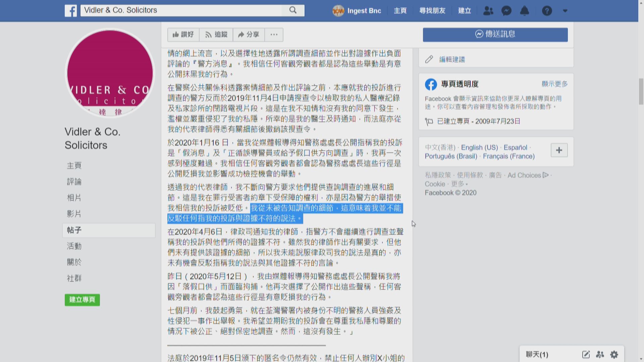The height and width of the screenshot is (362, 644).
Task: Click the green 建立專頁 button
Action: [x=82, y=300]
